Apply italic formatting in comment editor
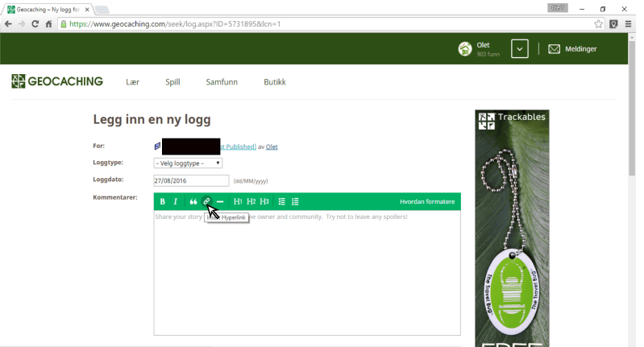Image resolution: width=644 pixels, height=347 pixels. [x=176, y=201]
